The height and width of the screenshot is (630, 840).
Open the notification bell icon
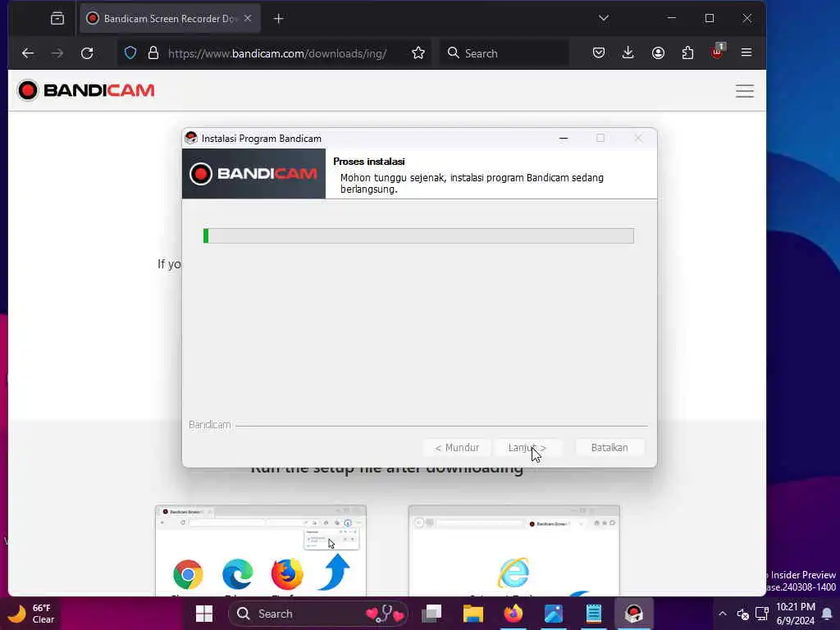click(x=827, y=614)
